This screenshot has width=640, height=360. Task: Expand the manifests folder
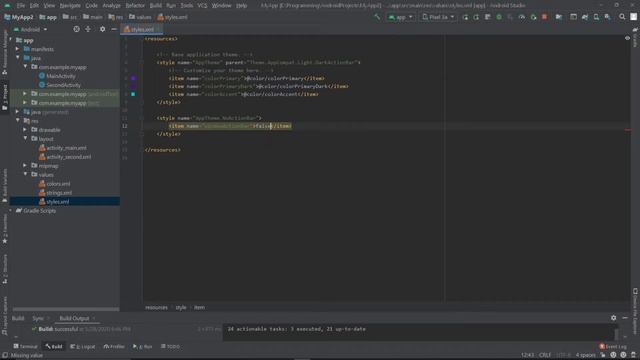[18, 49]
